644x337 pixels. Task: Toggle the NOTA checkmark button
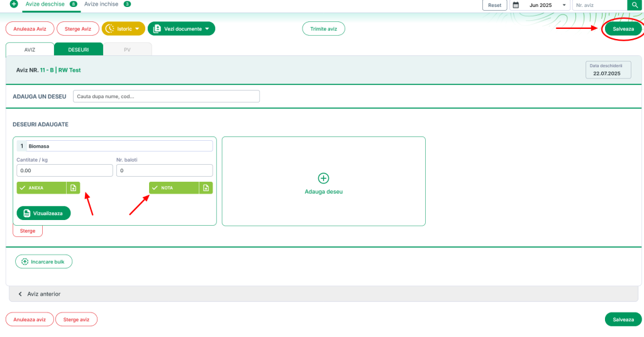(x=174, y=188)
